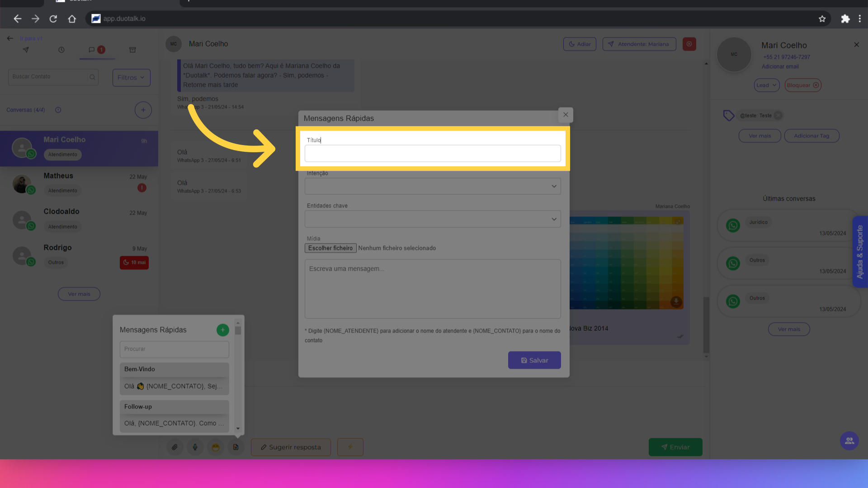Click Escolher ficheiro button

[x=330, y=248]
